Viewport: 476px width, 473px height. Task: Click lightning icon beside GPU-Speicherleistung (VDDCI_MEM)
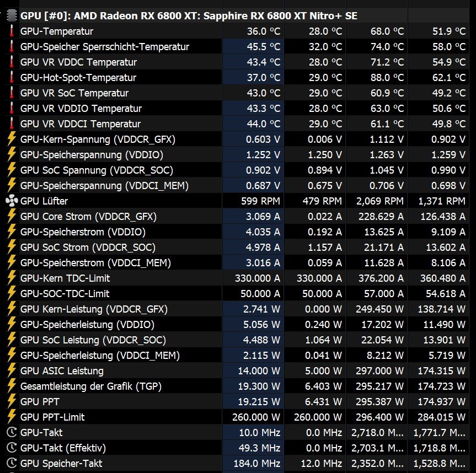click(12, 355)
